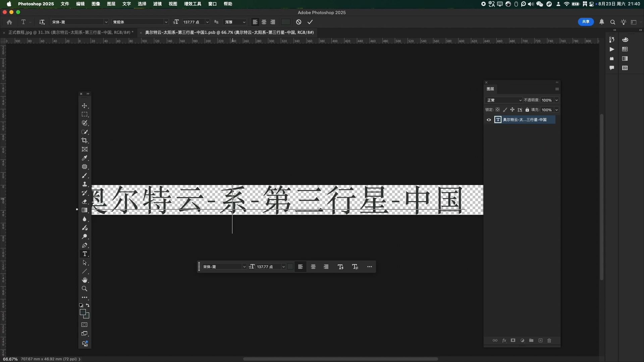
Task: Set right align text in options bar
Action: pos(273,22)
